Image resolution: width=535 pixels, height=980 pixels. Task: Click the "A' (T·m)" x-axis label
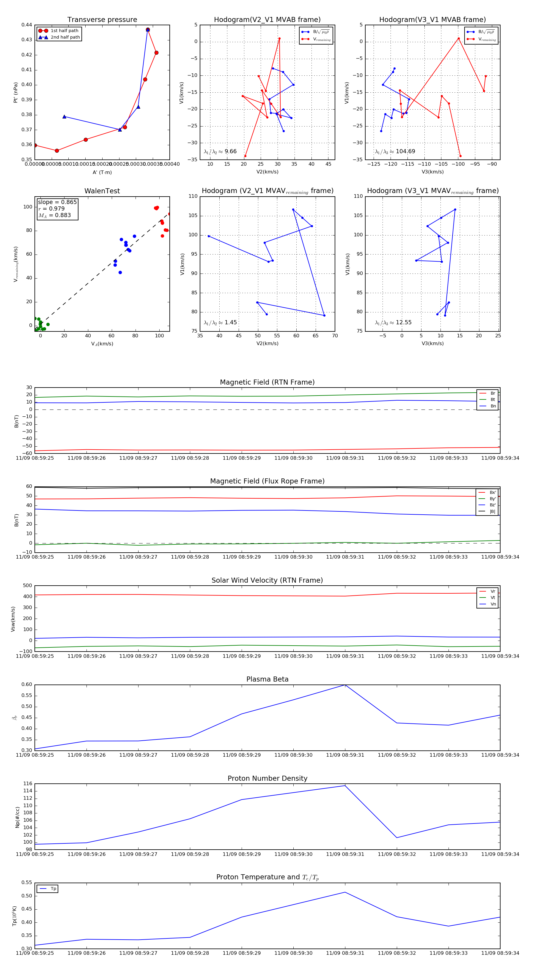(x=102, y=172)
